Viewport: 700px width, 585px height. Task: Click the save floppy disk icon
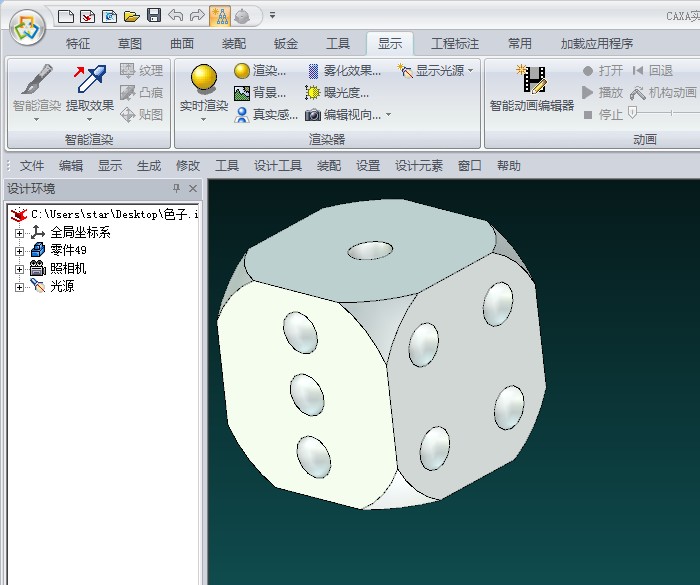153,15
